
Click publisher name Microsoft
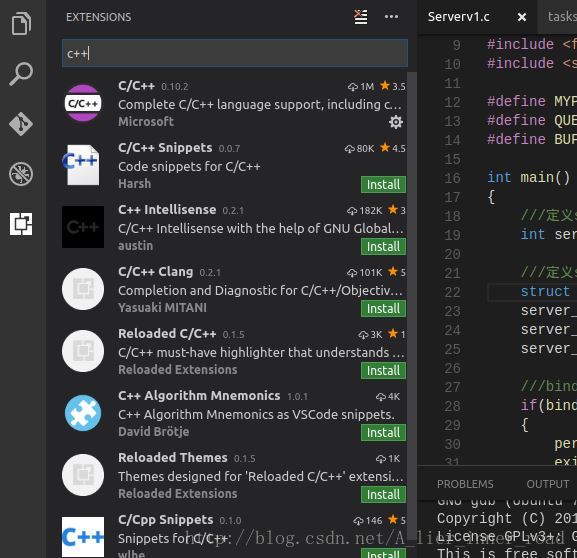click(146, 121)
